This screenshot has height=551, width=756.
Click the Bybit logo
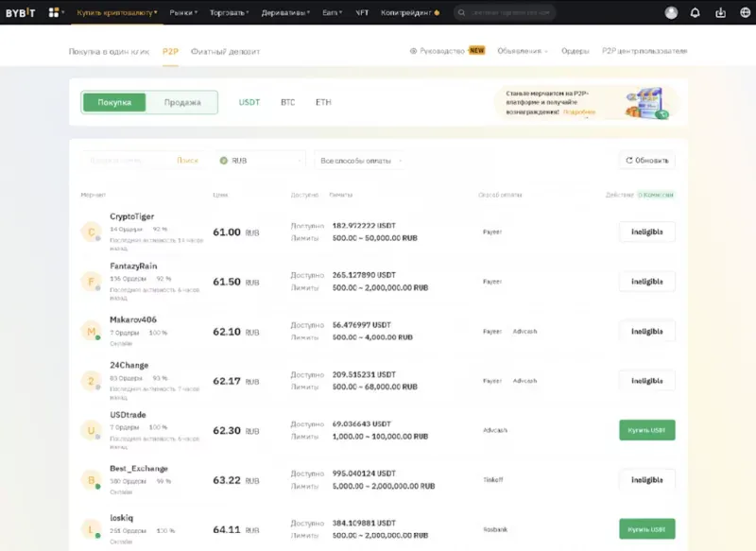point(20,12)
